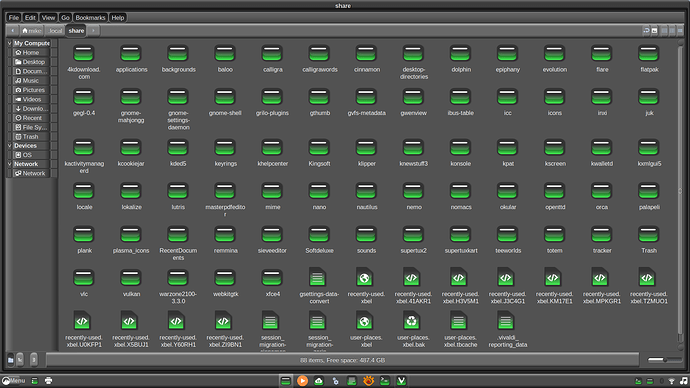Image resolution: width=690 pixels, height=388 pixels.
Task: Open the Bookmarks menu
Action: pyautogui.click(x=90, y=18)
